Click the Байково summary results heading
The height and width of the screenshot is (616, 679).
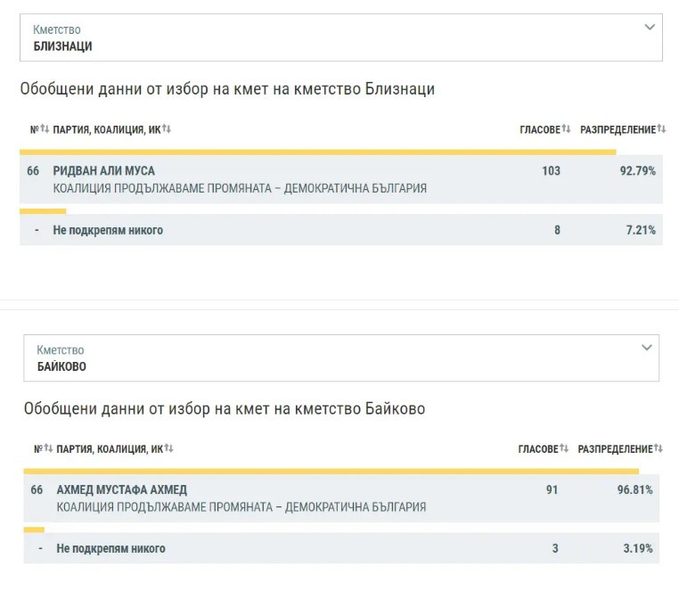tap(225, 409)
